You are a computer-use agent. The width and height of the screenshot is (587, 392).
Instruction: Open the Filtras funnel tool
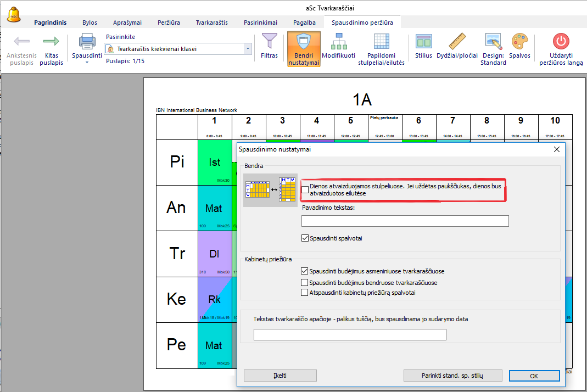tap(269, 42)
